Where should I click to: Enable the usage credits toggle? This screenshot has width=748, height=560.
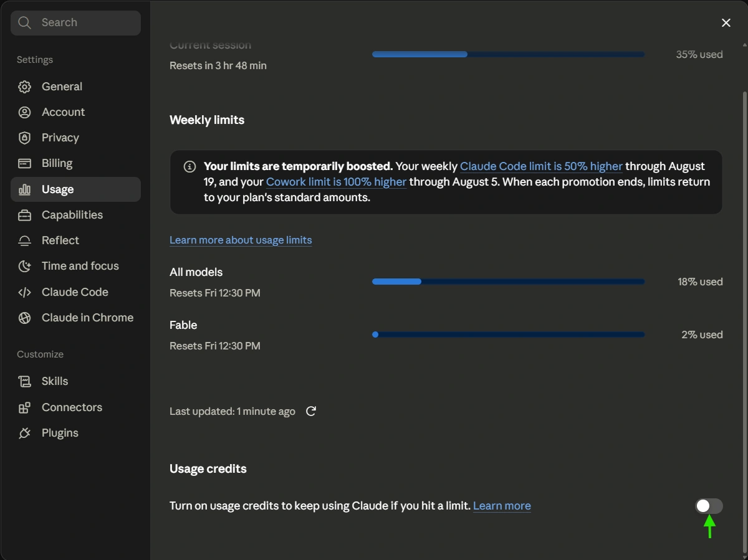(x=709, y=506)
